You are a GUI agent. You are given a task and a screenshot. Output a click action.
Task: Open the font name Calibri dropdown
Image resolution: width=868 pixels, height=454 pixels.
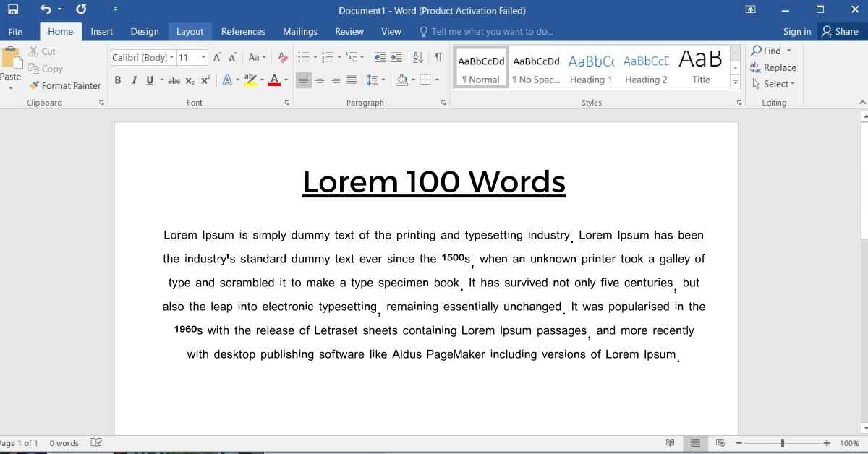(171, 58)
